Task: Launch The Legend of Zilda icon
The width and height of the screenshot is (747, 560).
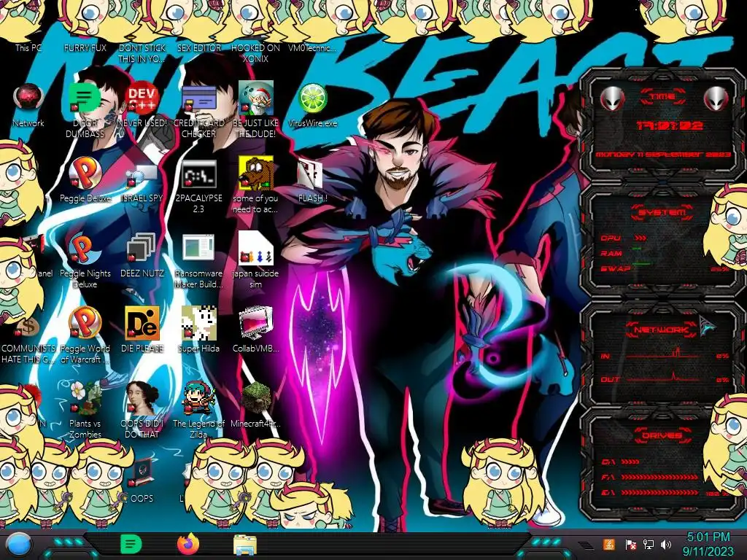Action: click(x=198, y=398)
